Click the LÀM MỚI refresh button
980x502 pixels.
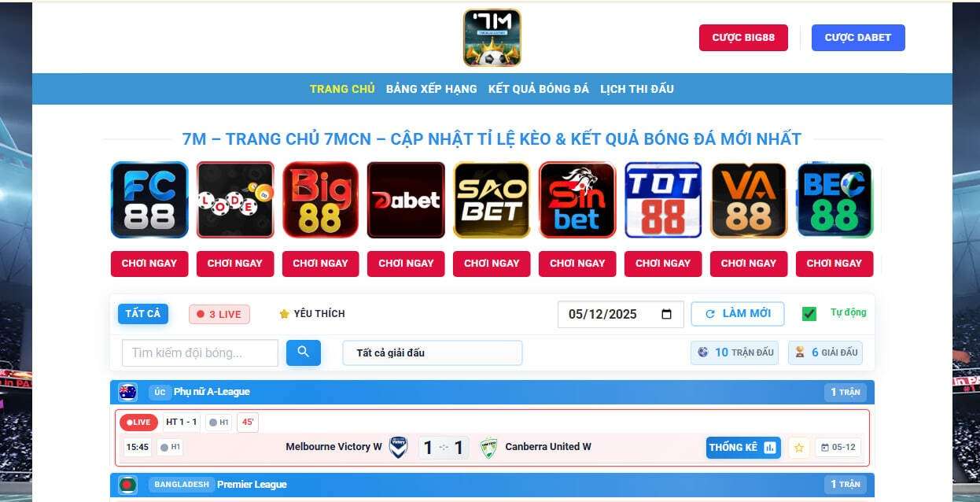coord(738,313)
